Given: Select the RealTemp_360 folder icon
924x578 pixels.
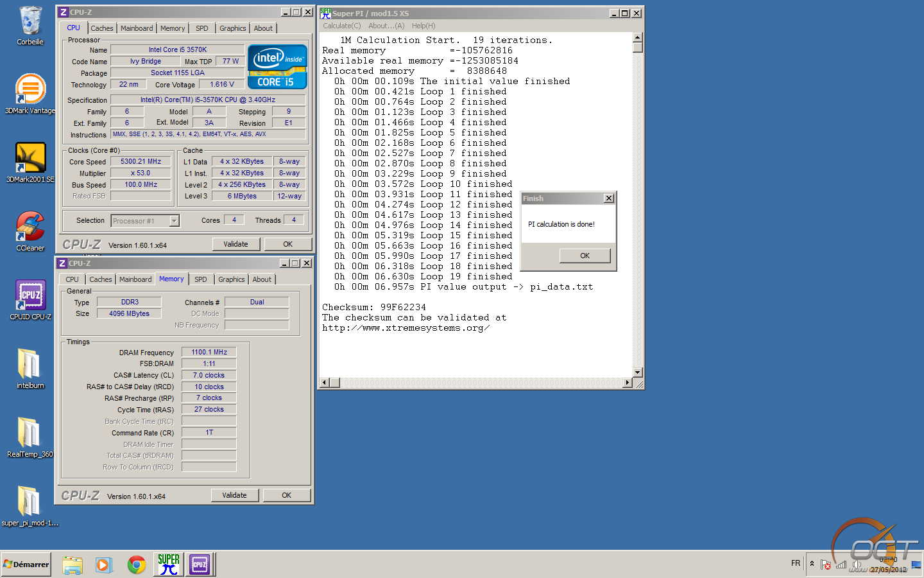Looking at the screenshot, I should [x=30, y=437].
